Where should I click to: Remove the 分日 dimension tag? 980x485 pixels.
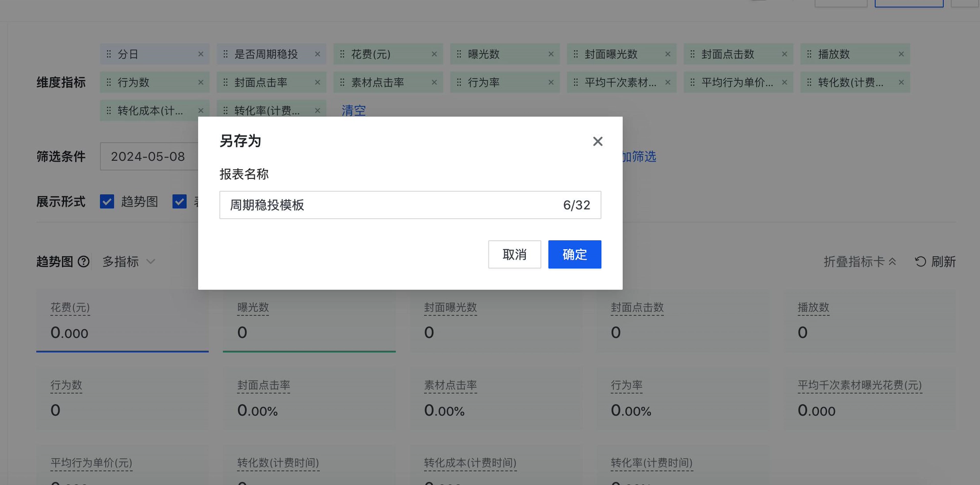pyautogui.click(x=201, y=54)
